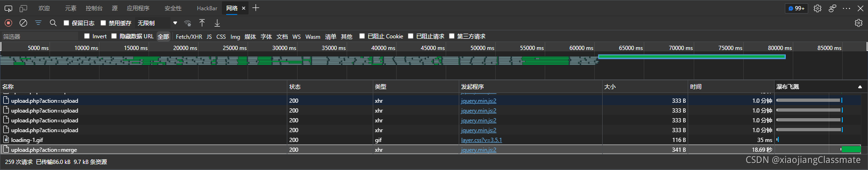Close the 网络 tab
Image resolution: width=868 pixels, height=170 pixels.
tap(243, 8)
